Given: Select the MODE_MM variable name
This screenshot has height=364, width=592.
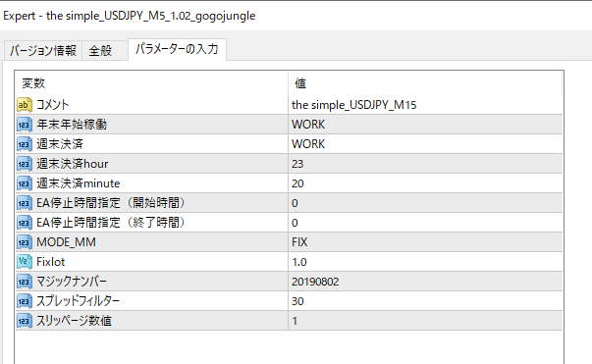Looking at the screenshot, I should pyautogui.click(x=66, y=242).
